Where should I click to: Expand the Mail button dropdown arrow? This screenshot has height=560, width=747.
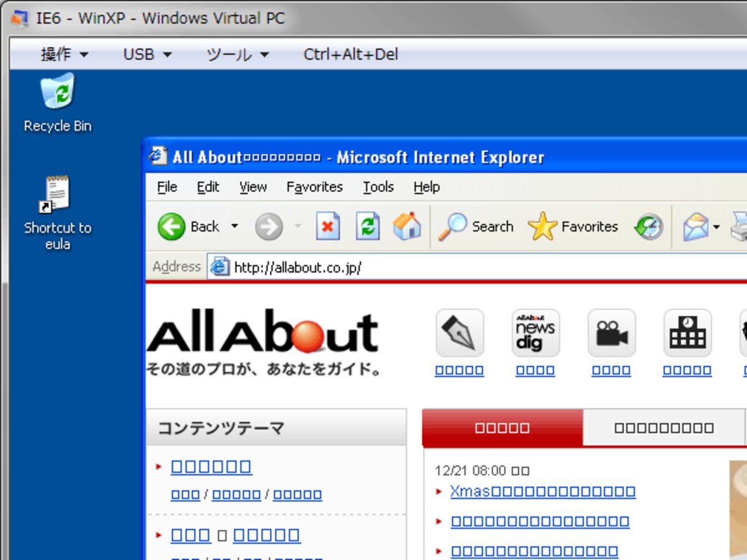click(716, 227)
